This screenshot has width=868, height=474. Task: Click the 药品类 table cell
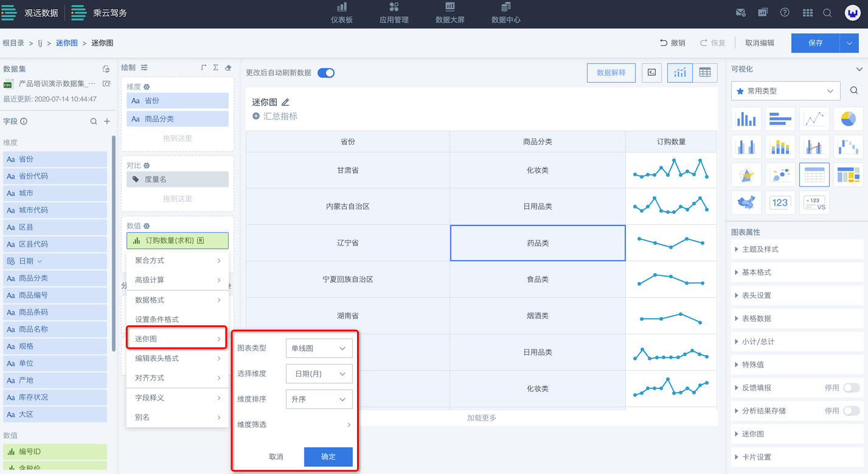click(x=538, y=243)
